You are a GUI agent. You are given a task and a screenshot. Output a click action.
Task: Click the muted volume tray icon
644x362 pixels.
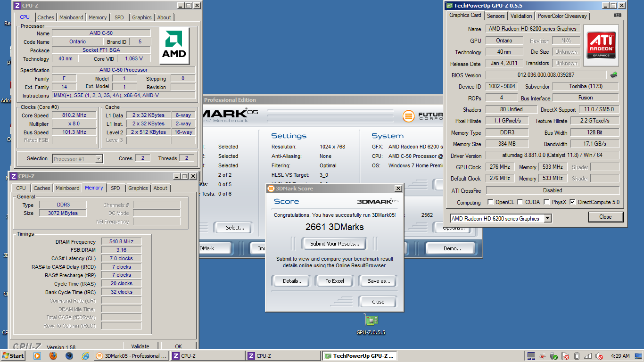click(x=599, y=356)
